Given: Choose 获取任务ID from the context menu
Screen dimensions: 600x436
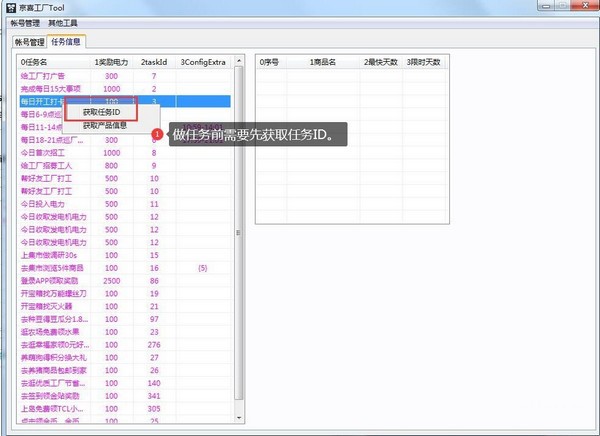Looking at the screenshot, I should coord(102,111).
